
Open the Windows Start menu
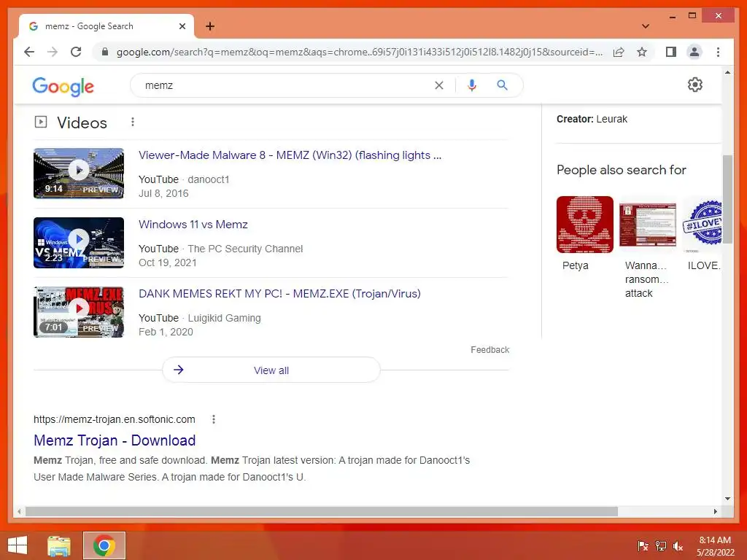click(18, 545)
